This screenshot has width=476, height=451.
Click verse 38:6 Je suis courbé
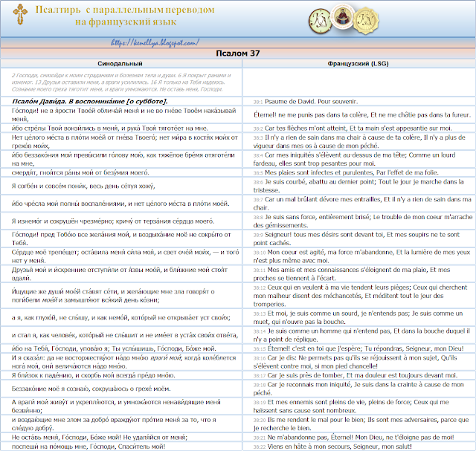point(358,186)
